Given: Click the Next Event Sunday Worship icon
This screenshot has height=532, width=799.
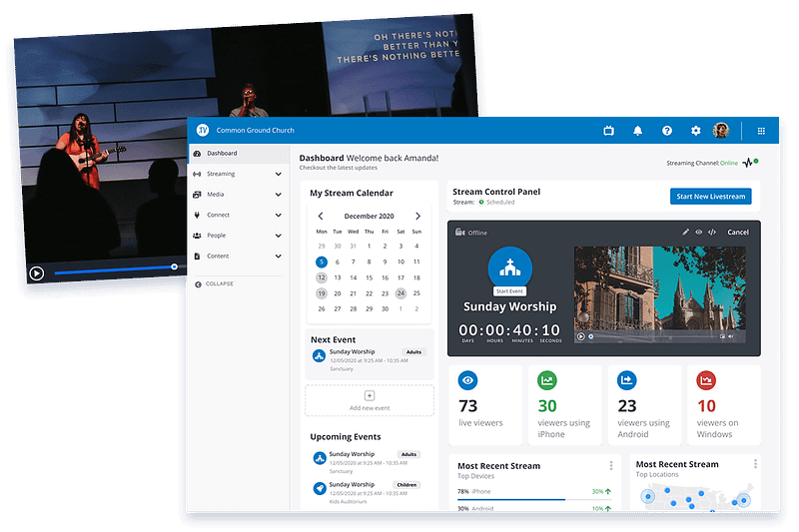Looking at the screenshot, I should click(319, 356).
